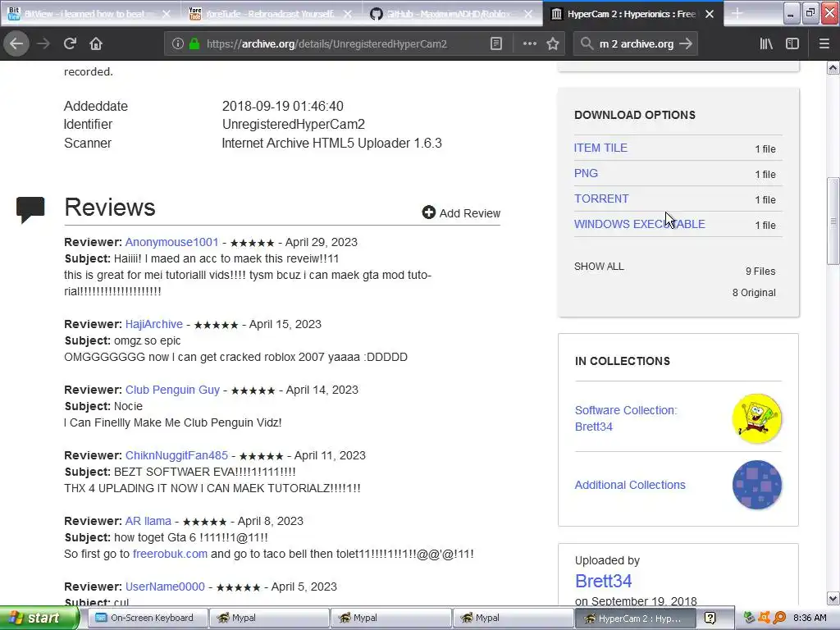The width and height of the screenshot is (840, 630).
Task: Switch to the GitHub MaximumADHD tab
Action: (x=452, y=14)
